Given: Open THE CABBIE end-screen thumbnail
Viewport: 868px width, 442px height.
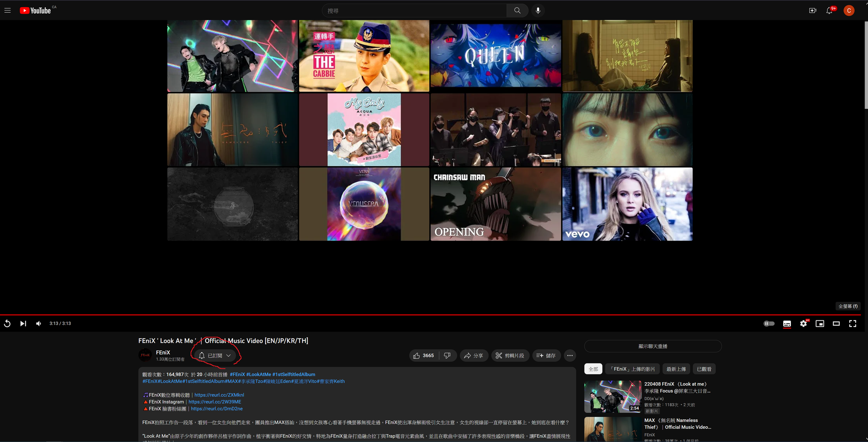Looking at the screenshot, I should pyautogui.click(x=364, y=56).
